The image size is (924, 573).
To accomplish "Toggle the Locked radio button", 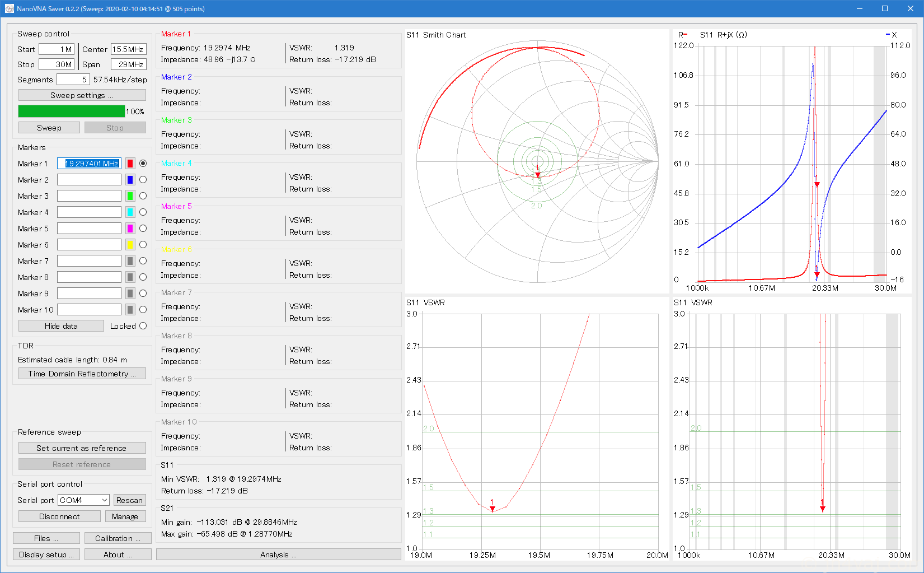I will 143,326.
